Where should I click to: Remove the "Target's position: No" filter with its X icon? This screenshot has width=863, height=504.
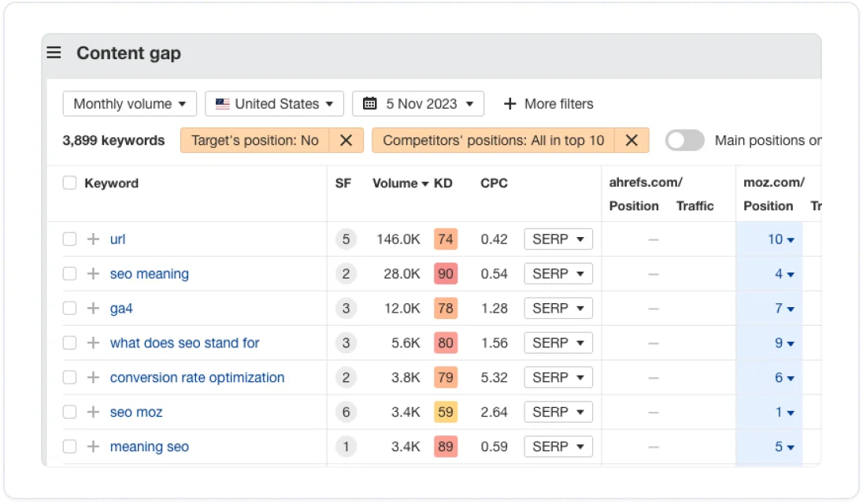pos(345,140)
